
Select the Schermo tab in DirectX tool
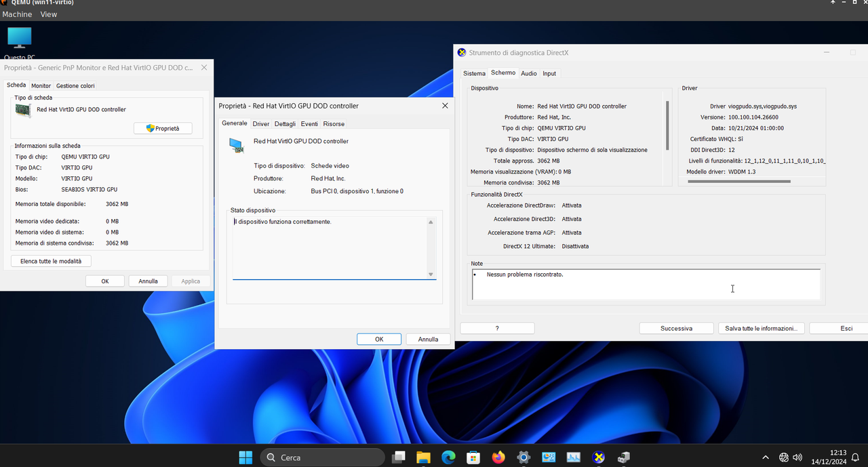[x=503, y=73]
